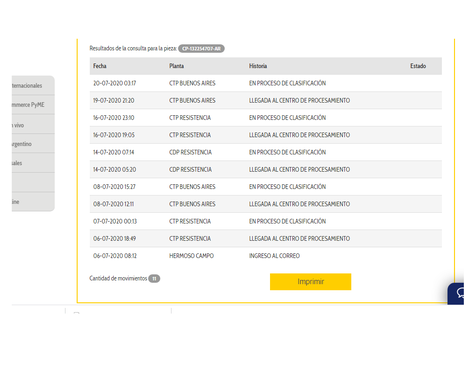This screenshot has height=370, width=470.
Task: Click the yellow Imprimir button
Action: (x=310, y=282)
